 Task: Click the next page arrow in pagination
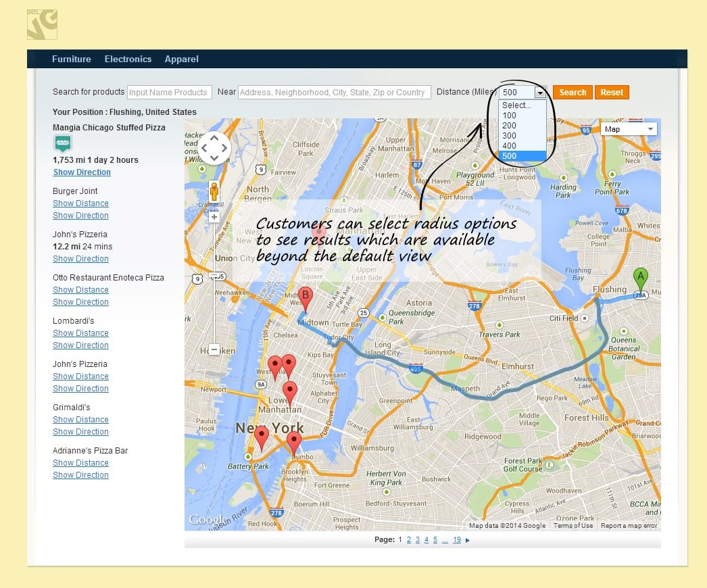[467, 540]
